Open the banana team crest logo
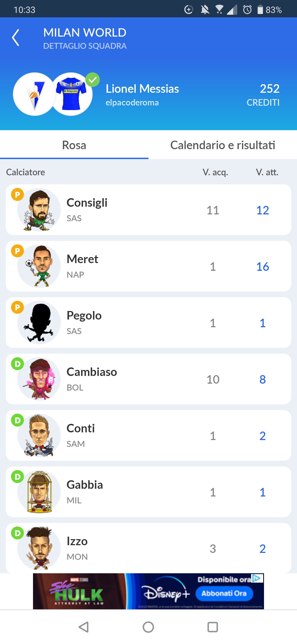Viewport: 297px width, 644px height. pos(35,94)
